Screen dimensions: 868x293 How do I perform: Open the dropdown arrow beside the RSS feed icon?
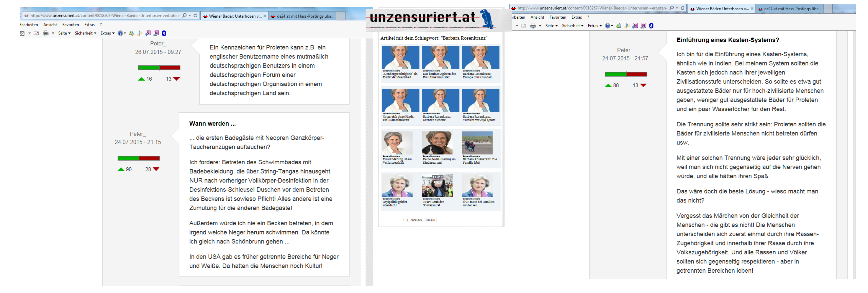tap(30, 33)
